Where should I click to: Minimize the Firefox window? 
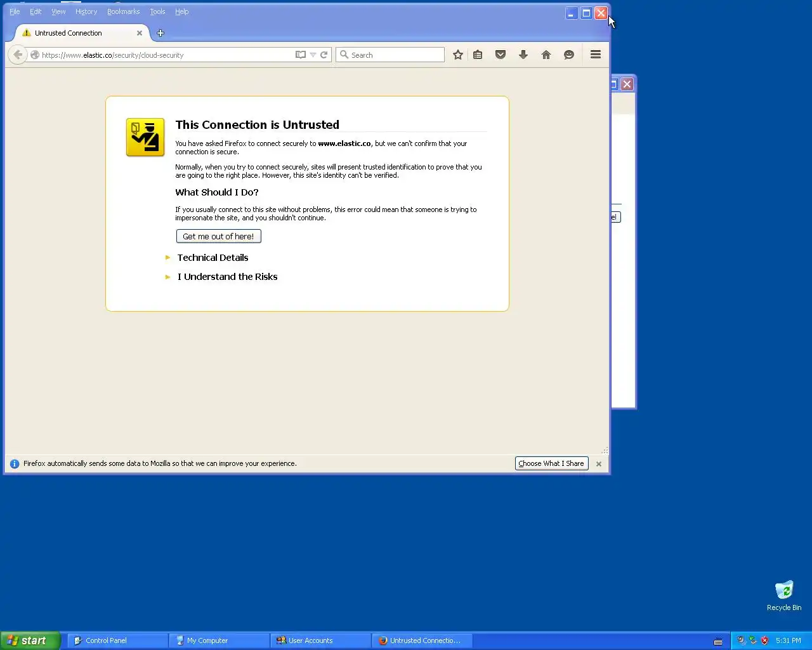572,13
